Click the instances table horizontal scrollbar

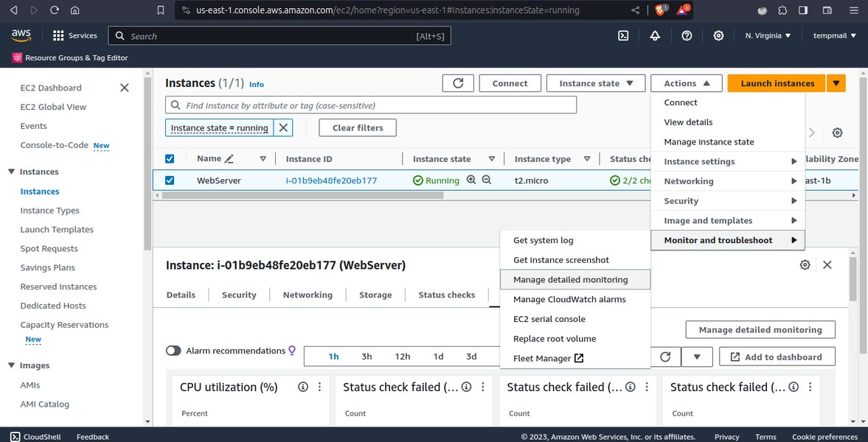[302, 195]
